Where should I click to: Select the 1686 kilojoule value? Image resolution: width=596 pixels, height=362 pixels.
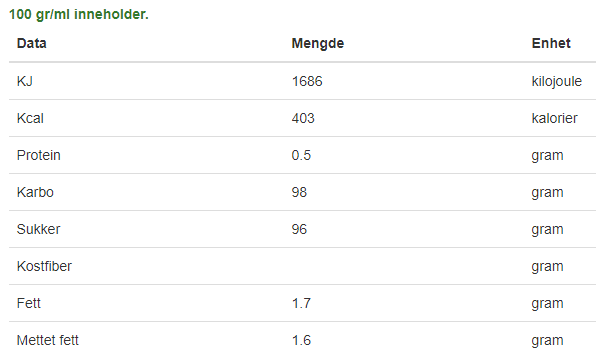[307, 81]
